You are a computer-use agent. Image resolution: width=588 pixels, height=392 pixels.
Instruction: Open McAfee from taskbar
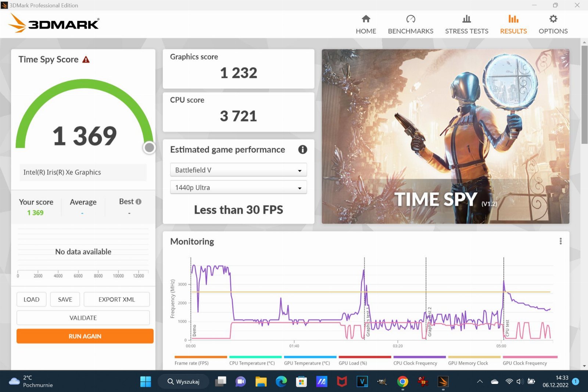click(342, 382)
